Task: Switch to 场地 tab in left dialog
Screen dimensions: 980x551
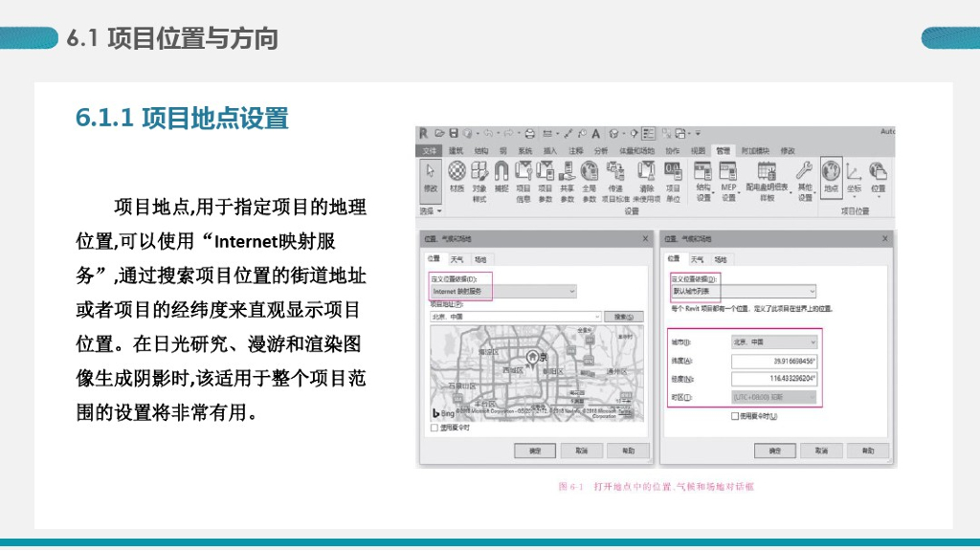Action: (x=480, y=259)
